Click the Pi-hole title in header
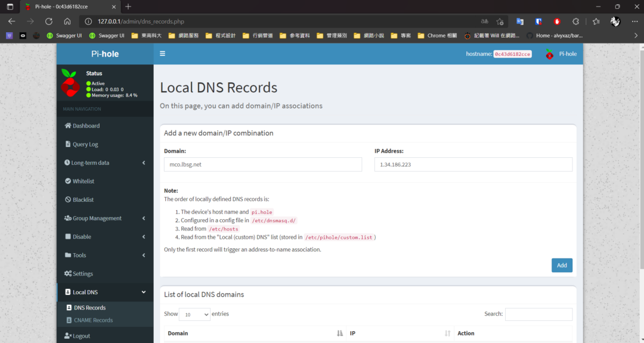The width and height of the screenshot is (644, 343). (x=105, y=54)
